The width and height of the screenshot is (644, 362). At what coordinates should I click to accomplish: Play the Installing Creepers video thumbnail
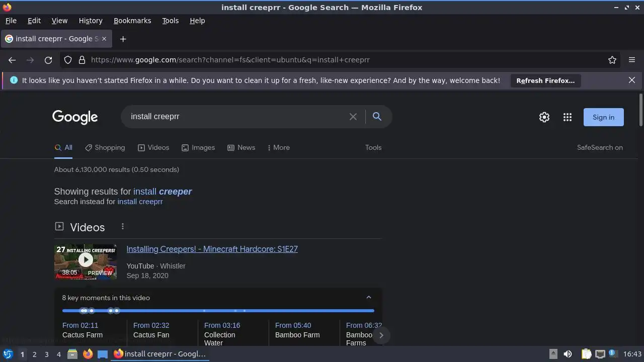coord(86,262)
